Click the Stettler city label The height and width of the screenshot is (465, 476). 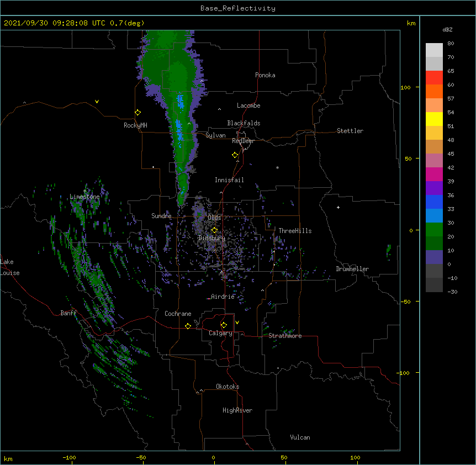pyautogui.click(x=350, y=131)
